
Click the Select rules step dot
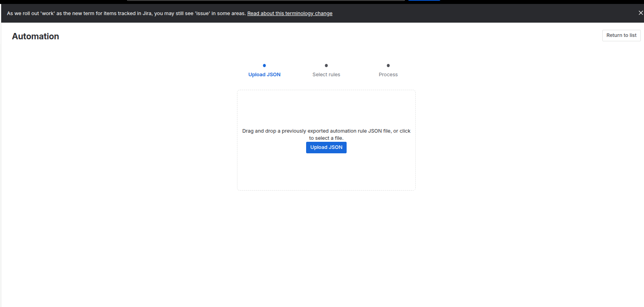(326, 66)
